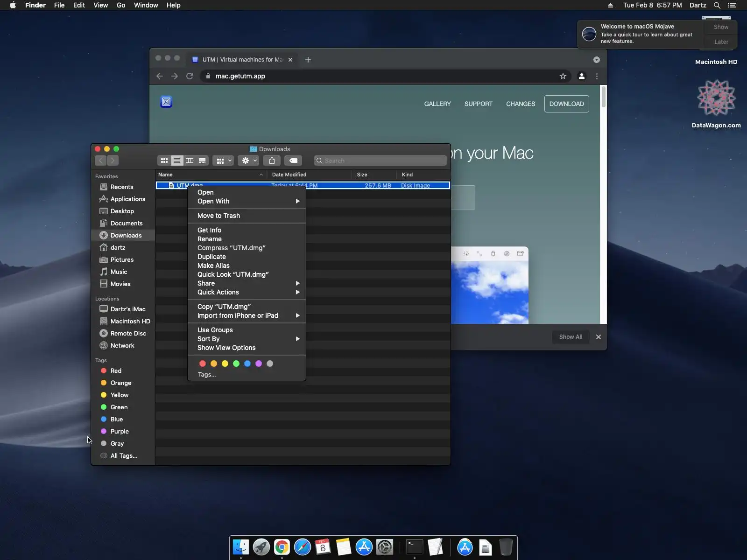Go back in the Finder window
This screenshot has width=747, height=560.
pyautogui.click(x=100, y=161)
